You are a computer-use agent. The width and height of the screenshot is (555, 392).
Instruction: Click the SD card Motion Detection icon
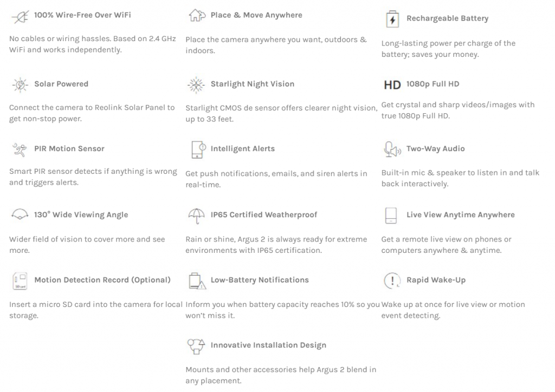(20, 281)
